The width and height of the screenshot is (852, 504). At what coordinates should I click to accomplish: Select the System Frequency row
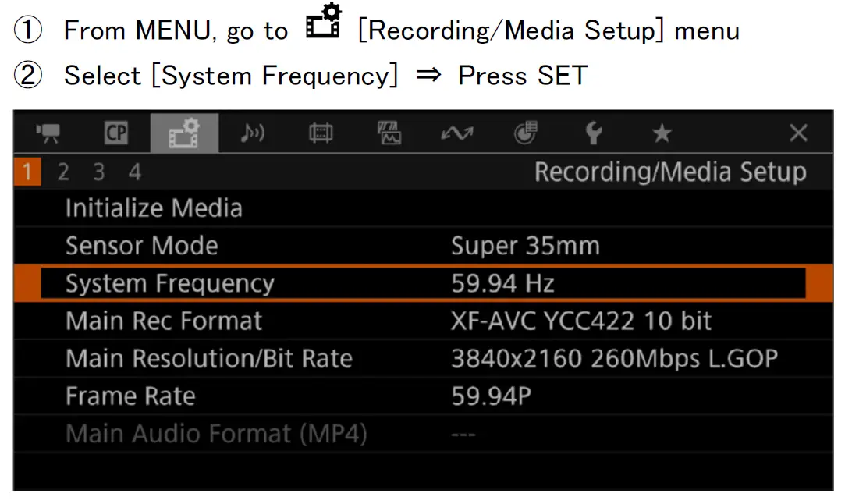tap(421, 283)
